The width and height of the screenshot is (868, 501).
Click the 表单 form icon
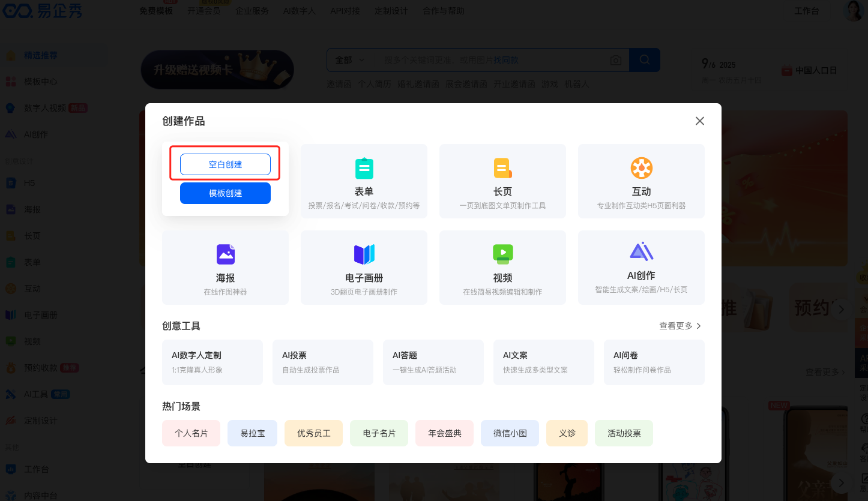click(x=364, y=169)
